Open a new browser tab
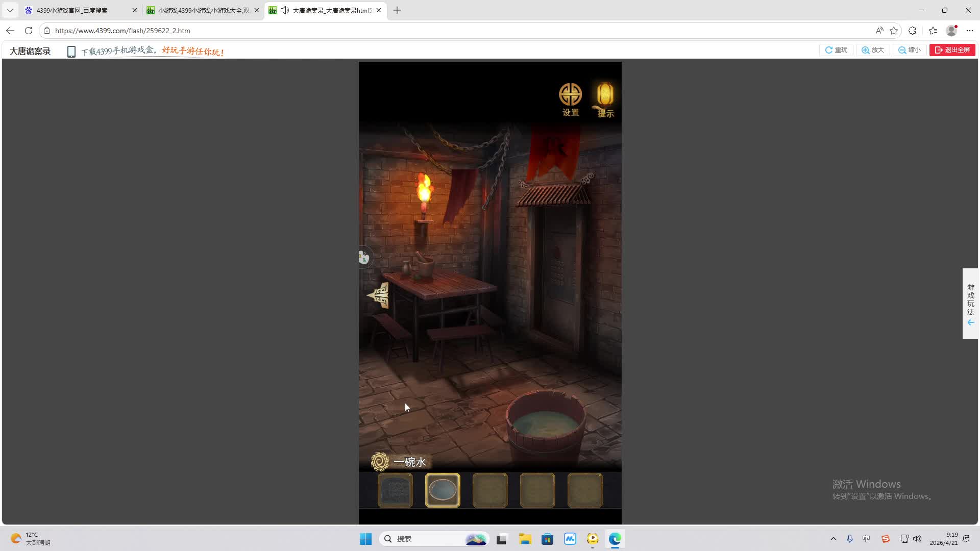This screenshot has height=551, width=980. [397, 10]
